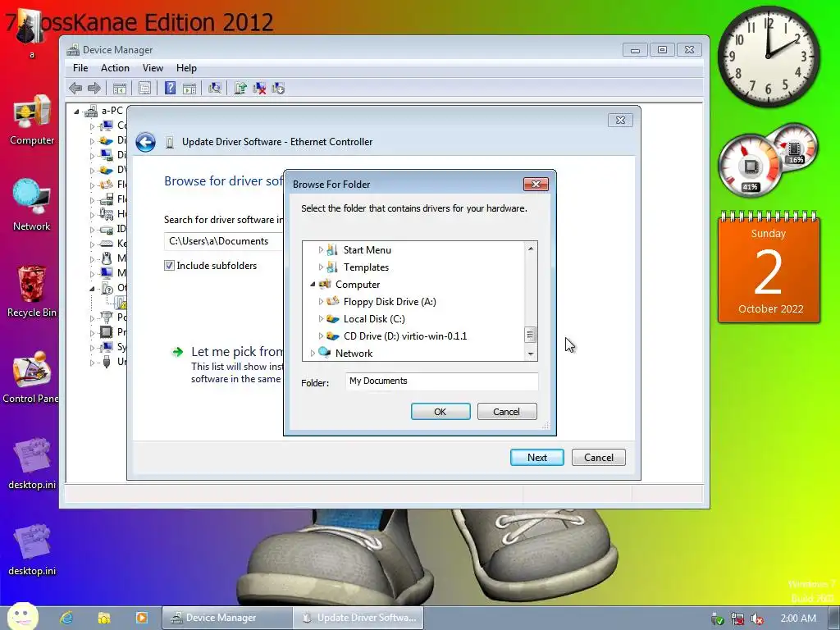The image size is (840, 630).
Task: Open the Network desktop icon
Action: pos(32,205)
